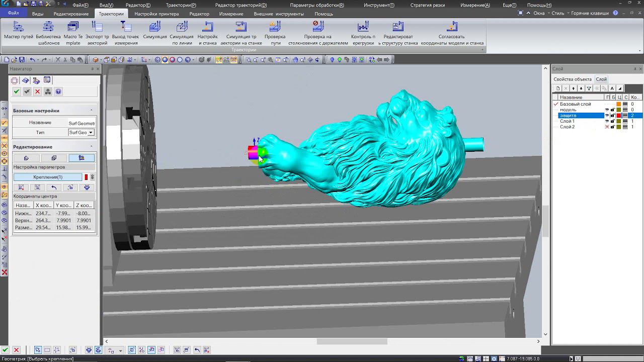
Task: Show Слой 2 by clicking its crossed eye
Action: (607, 127)
